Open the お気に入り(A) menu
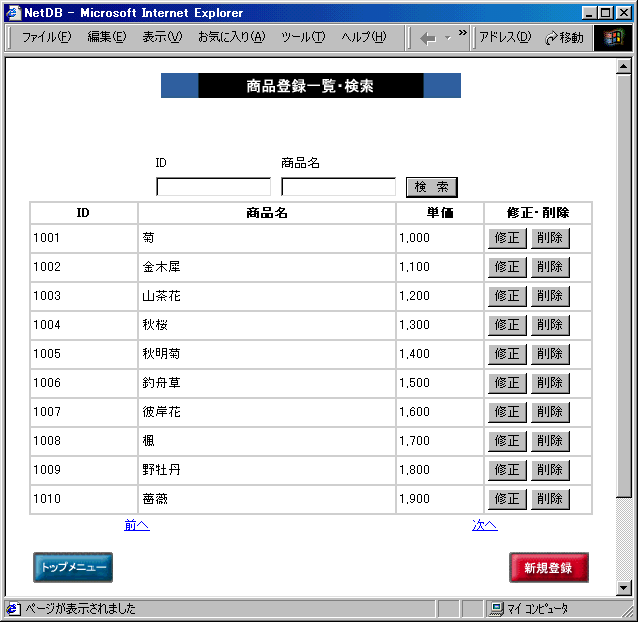638x622 pixels. click(x=232, y=37)
